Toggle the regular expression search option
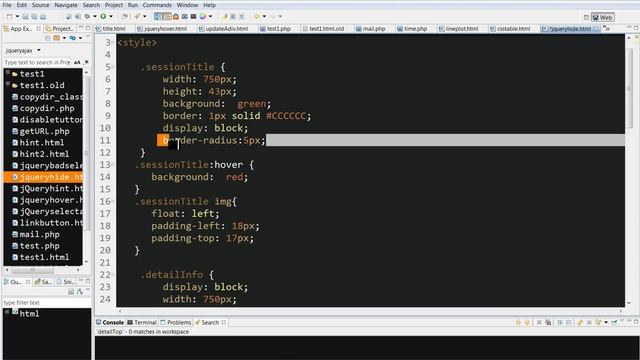 click(86, 62)
